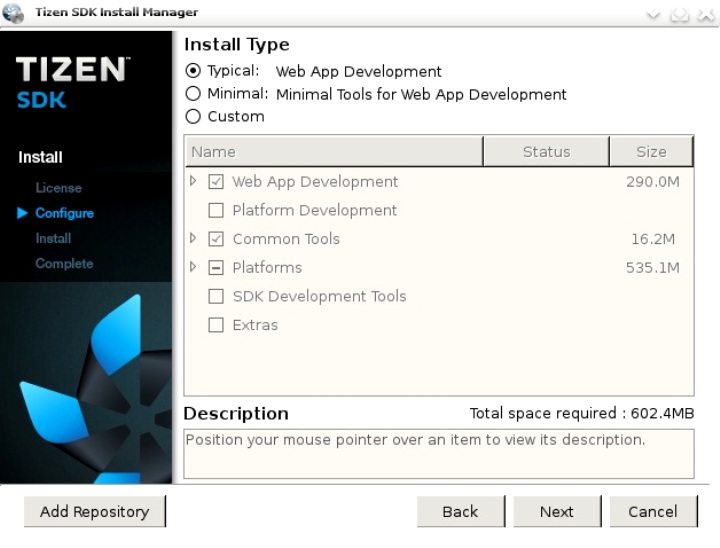Click the SDK Development Tools row label

(x=319, y=296)
